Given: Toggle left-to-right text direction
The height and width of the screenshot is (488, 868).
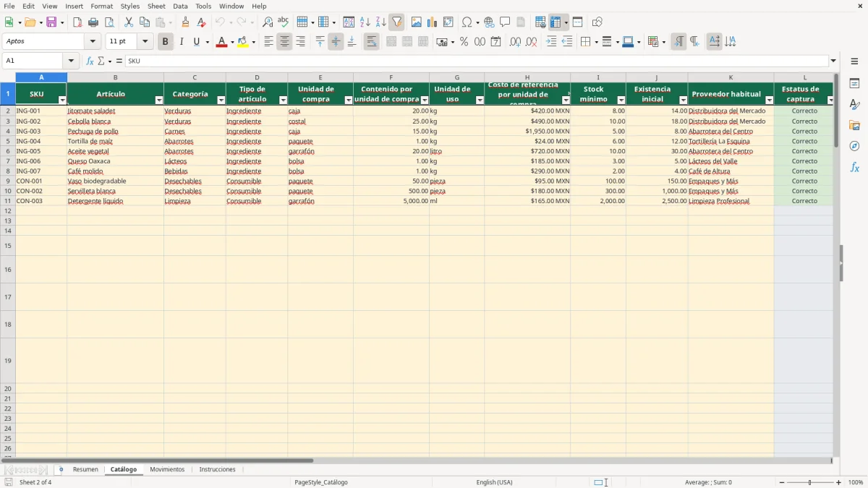Looking at the screenshot, I should 678,42.
